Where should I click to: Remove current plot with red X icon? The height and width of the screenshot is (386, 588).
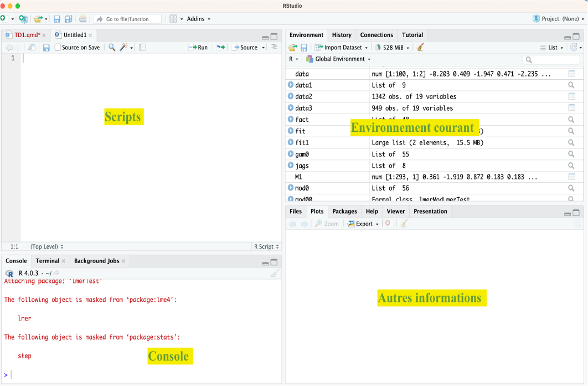[x=388, y=224]
